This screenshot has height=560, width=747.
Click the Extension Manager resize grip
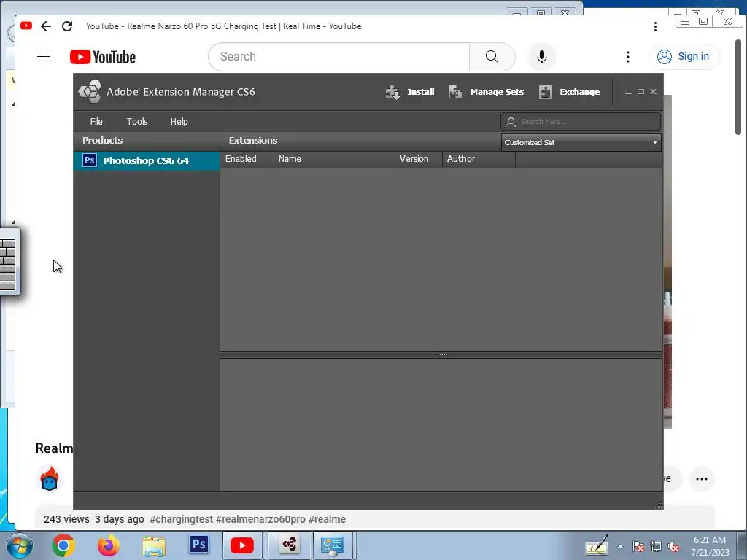[x=659, y=506]
